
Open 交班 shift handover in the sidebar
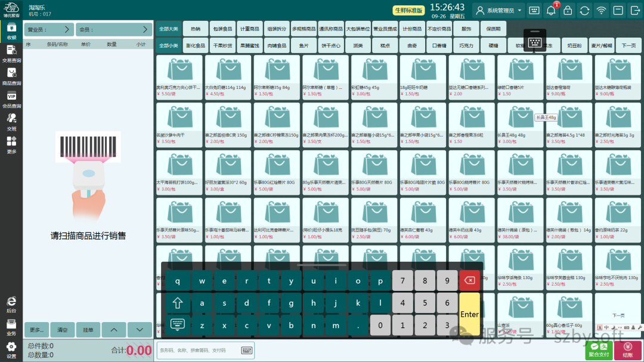pyautogui.click(x=11, y=122)
